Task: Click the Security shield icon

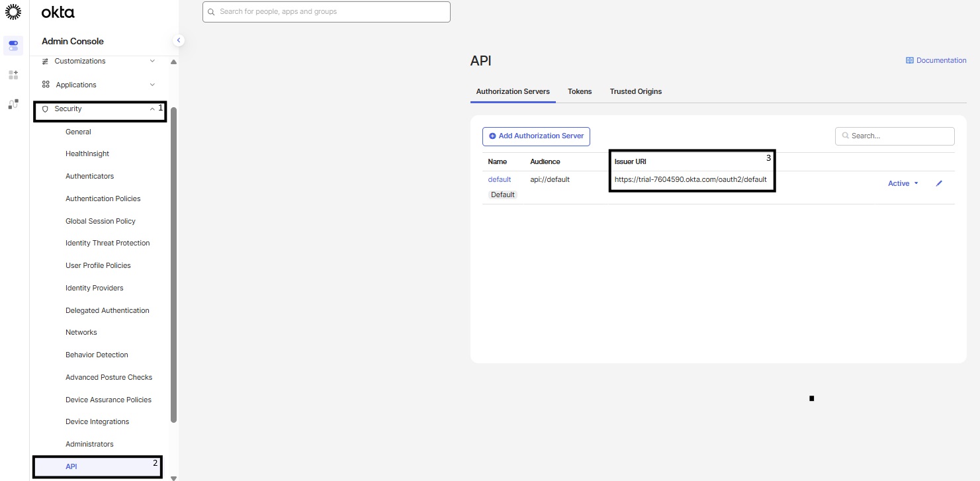Action: (45, 109)
